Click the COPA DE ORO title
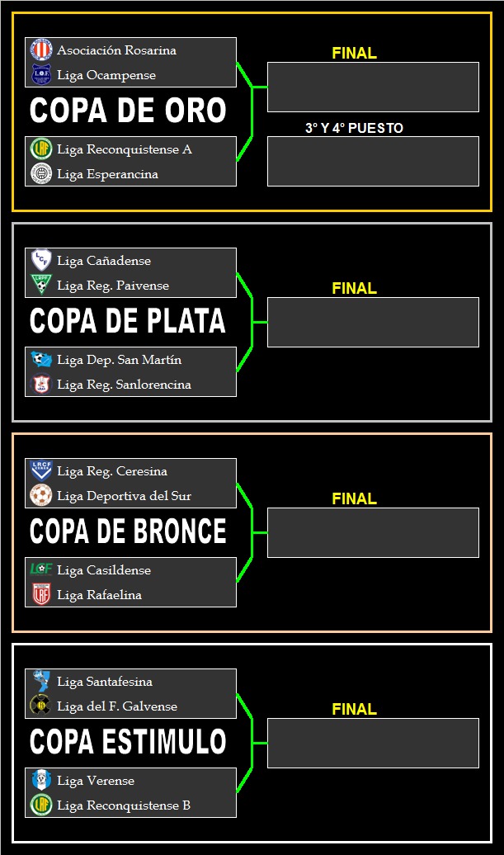 click(x=128, y=111)
